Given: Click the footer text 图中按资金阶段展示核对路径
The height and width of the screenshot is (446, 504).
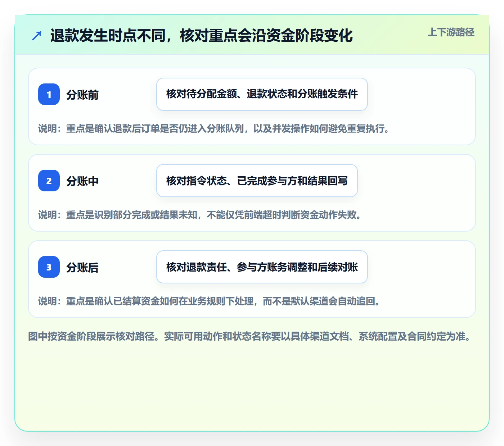Looking at the screenshot, I should [94, 337].
